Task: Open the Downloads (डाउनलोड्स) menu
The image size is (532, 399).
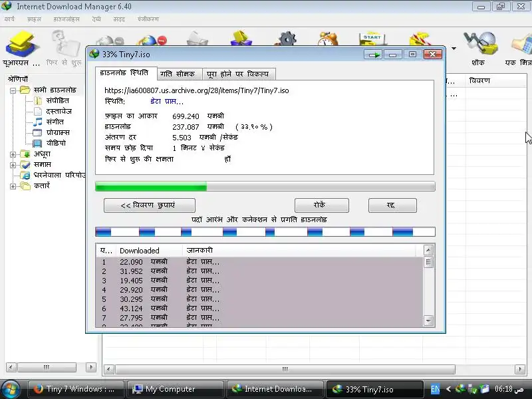Action: (66, 19)
